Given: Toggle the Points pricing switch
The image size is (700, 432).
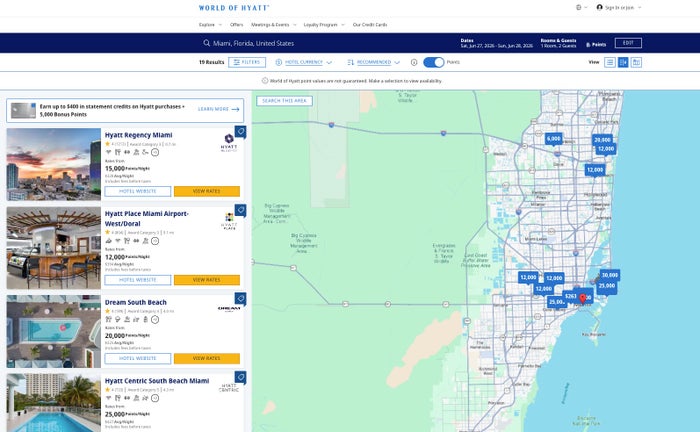Looking at the screenshot, I should pos(433,62).
